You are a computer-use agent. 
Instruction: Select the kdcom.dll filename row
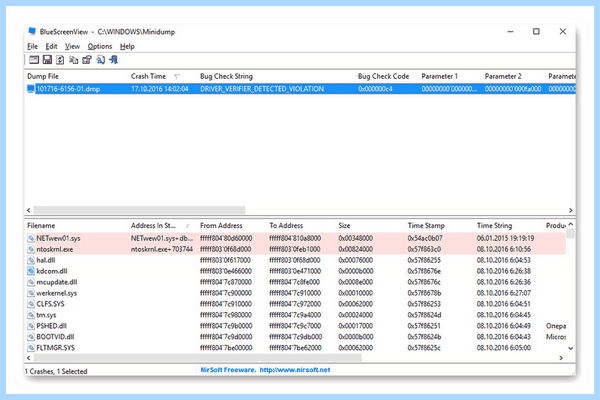point(295,271)
